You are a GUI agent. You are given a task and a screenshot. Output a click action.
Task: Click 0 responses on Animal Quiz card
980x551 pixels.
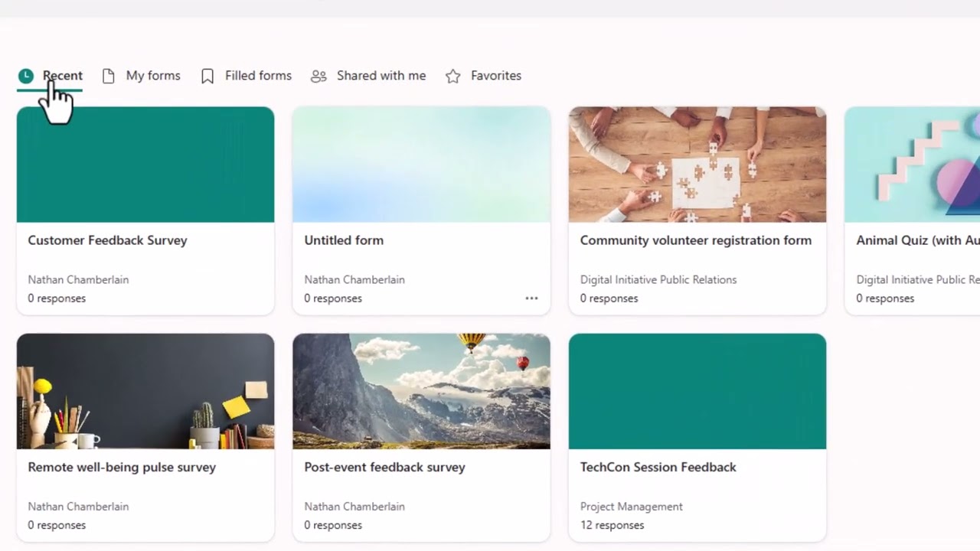coord(885,298)
